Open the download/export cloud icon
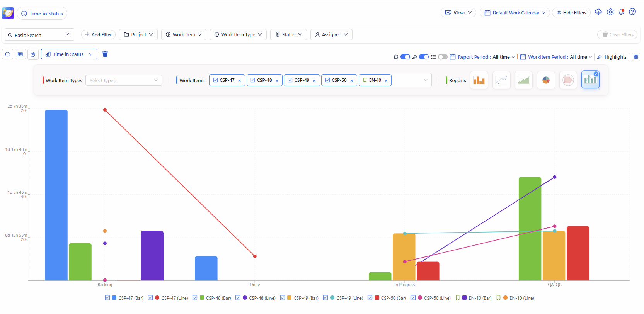Screen dimensions: 644x314 tap(598, 12)
